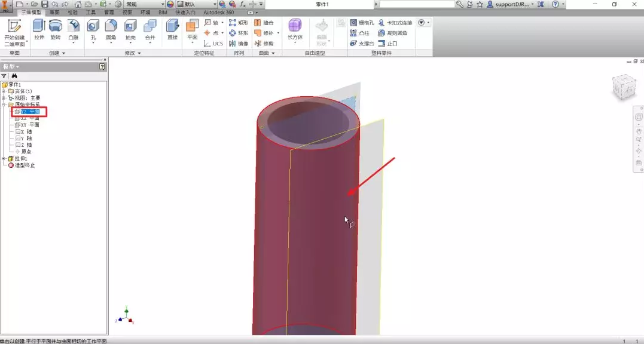Select the Revolve (旋转) tool
Viewport: 644px width, 344px height.
tap(56, 29)
